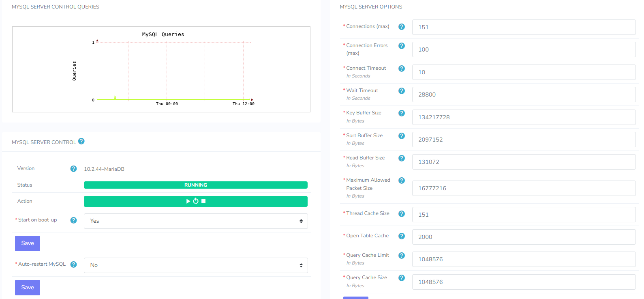Click the Wait Timeout field showing 28800
644x299 pixels.
524,95
